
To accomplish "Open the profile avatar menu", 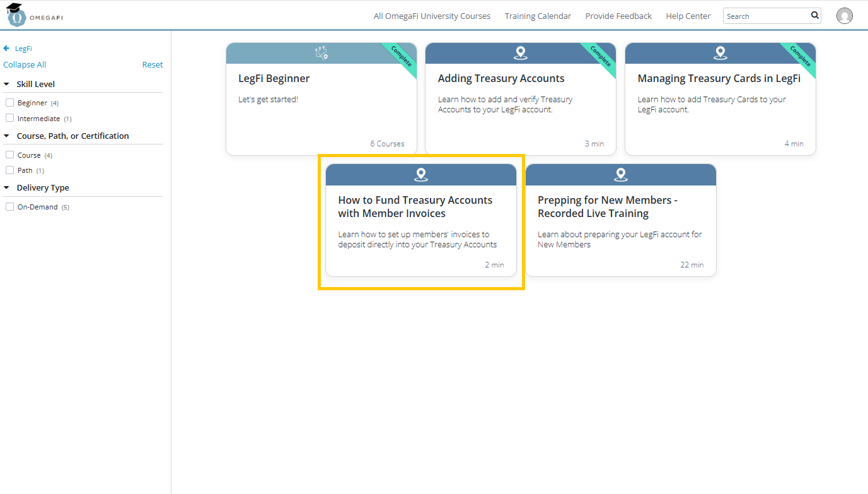I will tap(845, 16).
